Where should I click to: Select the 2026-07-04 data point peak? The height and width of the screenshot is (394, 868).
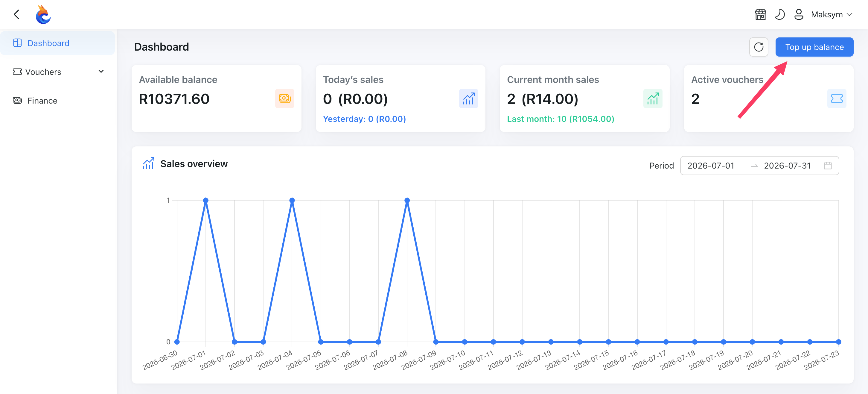(292, 200)
